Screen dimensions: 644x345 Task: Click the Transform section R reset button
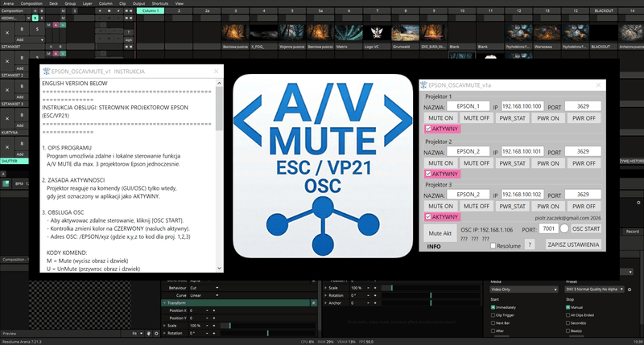click(x=313, y=302)
